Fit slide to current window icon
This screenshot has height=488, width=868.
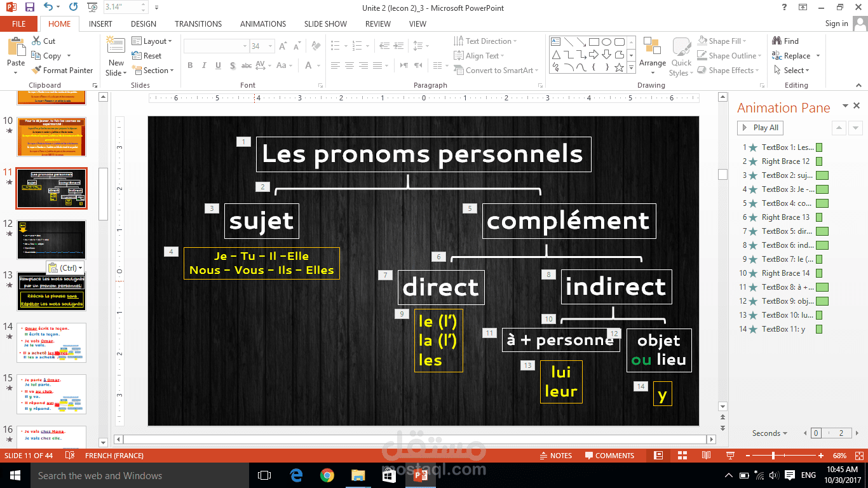[858, 456]
